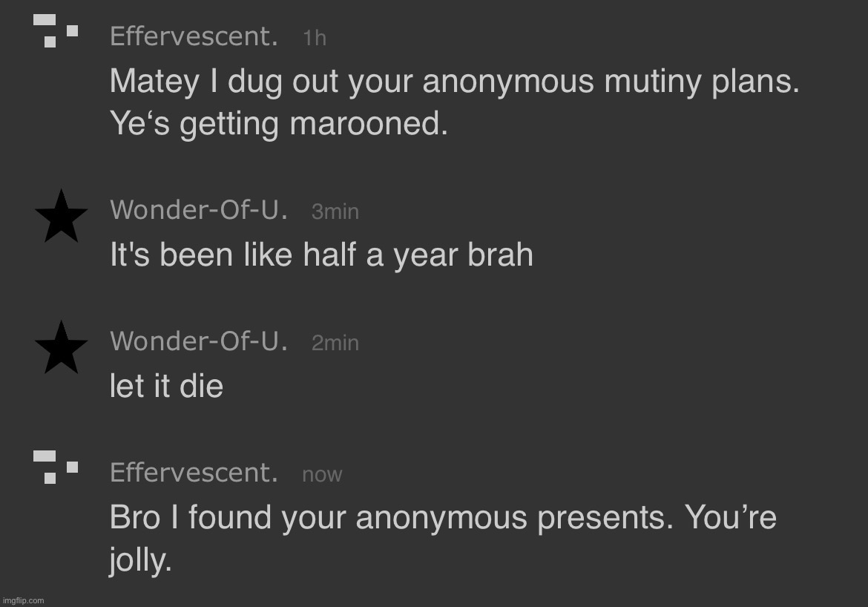Open Effervescent's profile from the 'now' comment
Screen dimensions: 868x607
click(x=194, y=473)
